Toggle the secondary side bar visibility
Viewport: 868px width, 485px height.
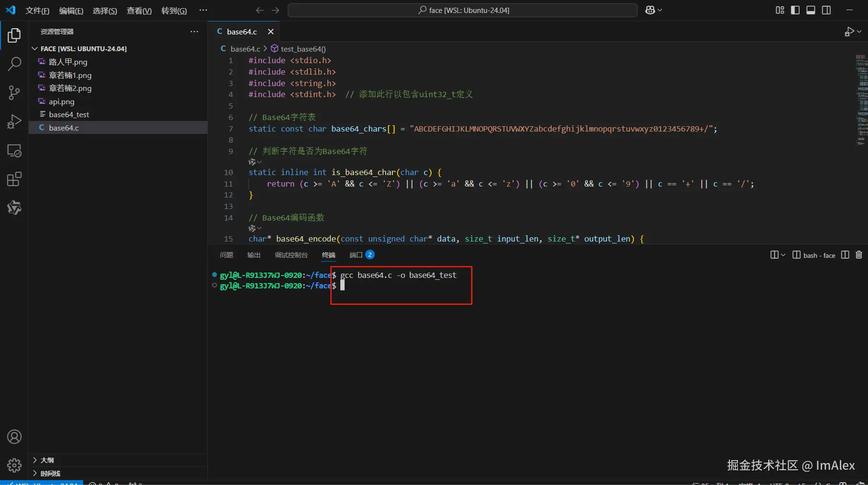point(826,10)
